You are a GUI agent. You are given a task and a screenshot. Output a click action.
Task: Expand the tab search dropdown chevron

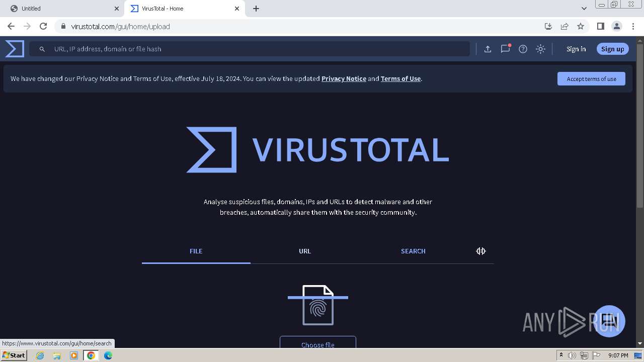click(x=584, y=8)
